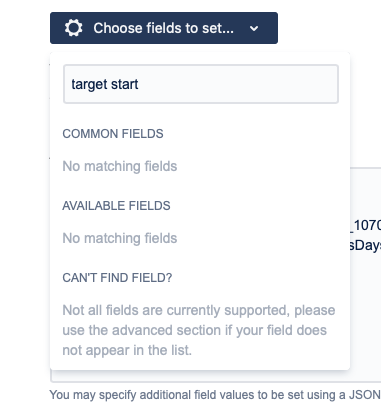
Task: Click the gear icon on the Choose fields button
Action: [73, 28]
